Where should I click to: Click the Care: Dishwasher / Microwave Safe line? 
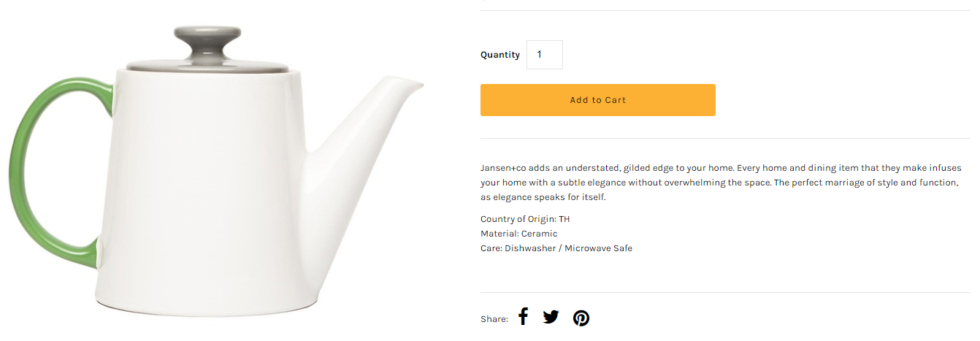pos(556,248)
